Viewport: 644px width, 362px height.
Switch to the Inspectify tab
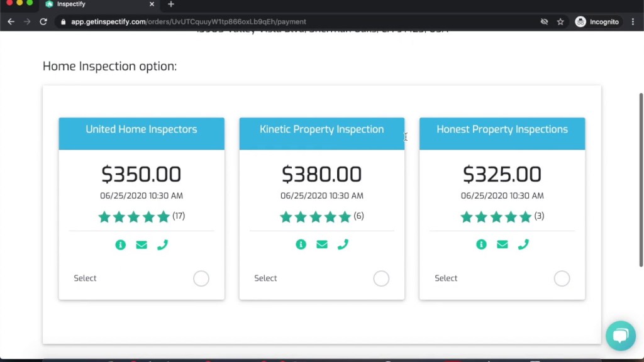point(99,4)
